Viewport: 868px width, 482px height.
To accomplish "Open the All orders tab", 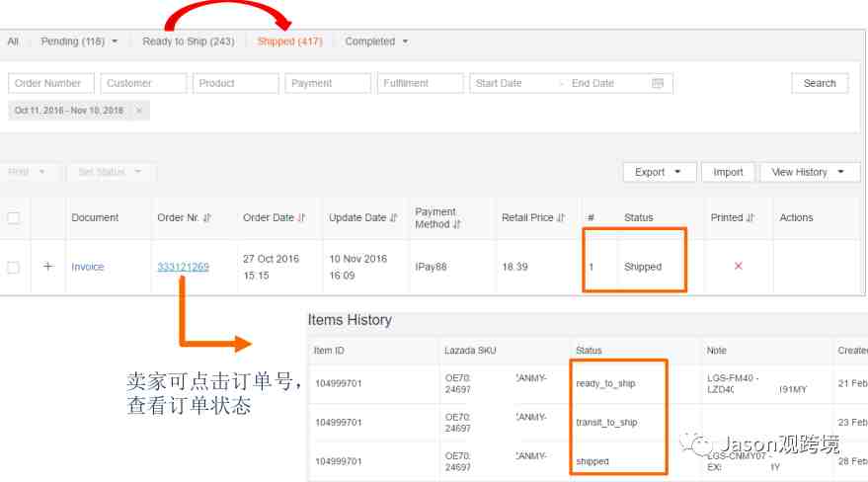I will coord(13,41).
